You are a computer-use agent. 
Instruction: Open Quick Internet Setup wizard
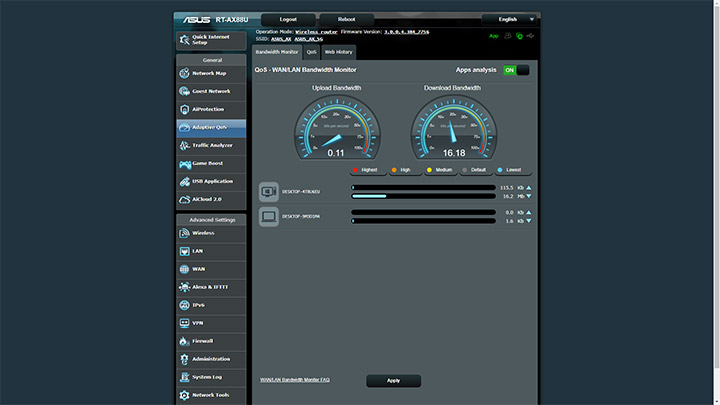pyautogui.click(x=211, y=40)
